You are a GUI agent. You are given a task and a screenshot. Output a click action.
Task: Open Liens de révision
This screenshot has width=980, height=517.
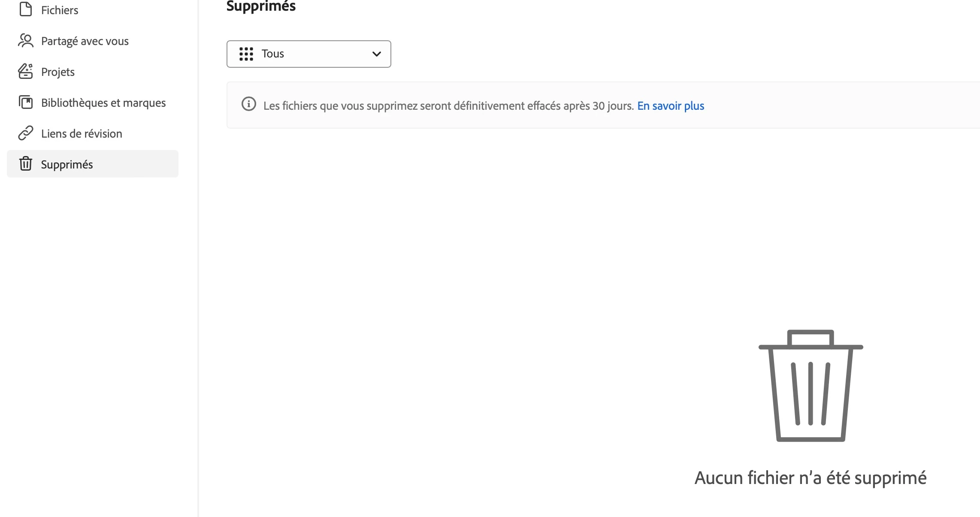82,134
